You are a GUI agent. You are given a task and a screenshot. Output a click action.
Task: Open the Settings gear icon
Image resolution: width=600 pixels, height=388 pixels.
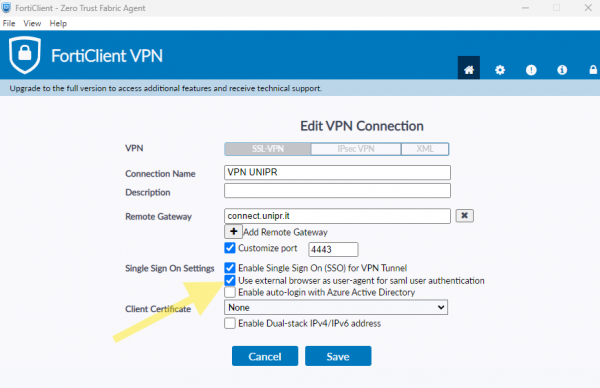(x=500, y=70)
